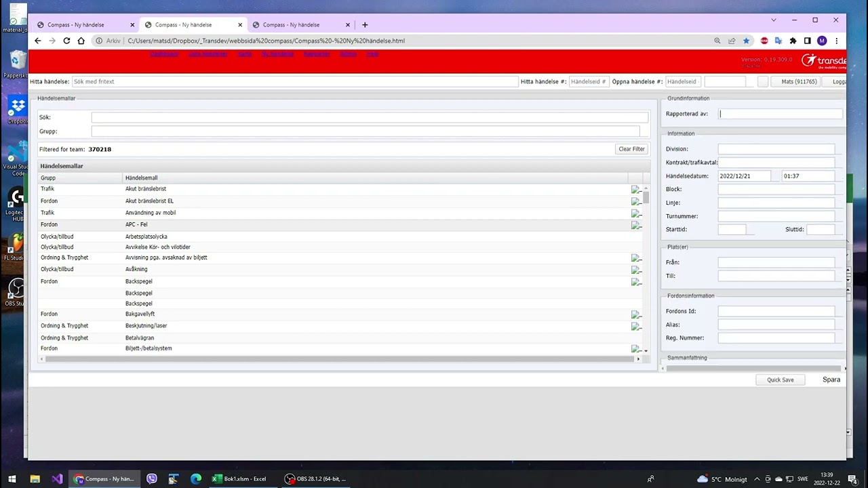Screen dimensions: 868x488
Task: Click the zoom magnifier icon in address bar
Action: [717, 41]
